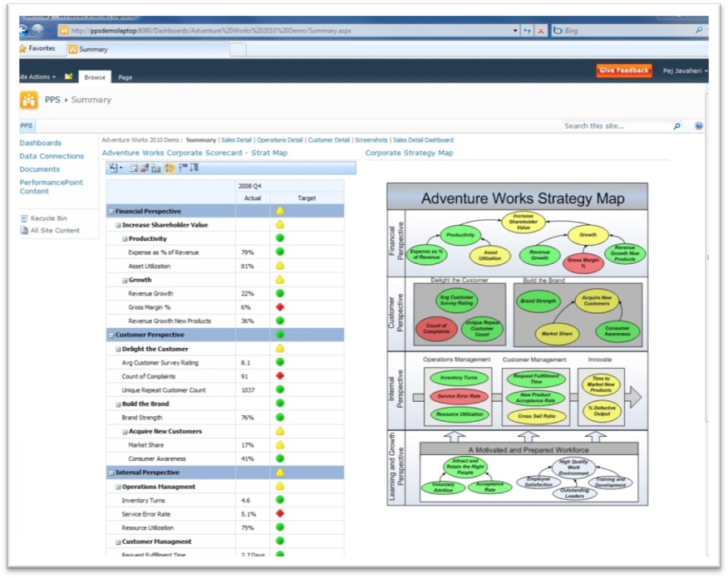Screen dimensions: 728x578
Task: Click the Navigate Up folder icon beside Site Actions
Action: (69, 76)
